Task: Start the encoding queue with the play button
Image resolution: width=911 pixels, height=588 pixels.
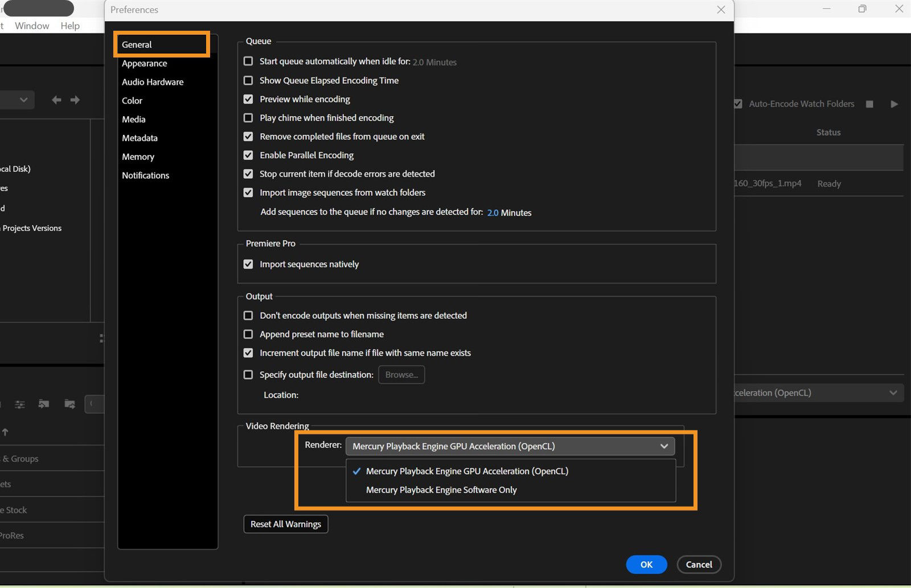Action: click(x=894, y=104)
